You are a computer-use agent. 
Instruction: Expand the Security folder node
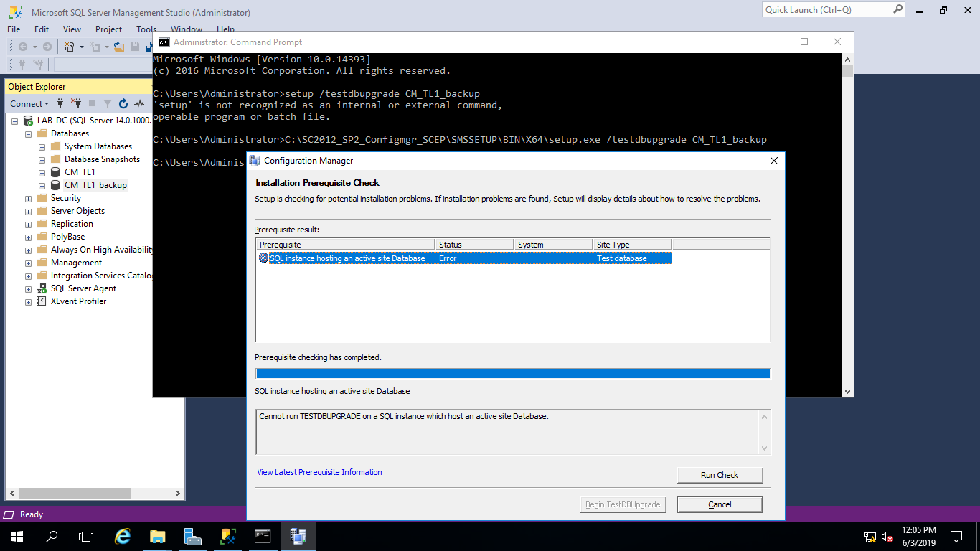tap(28, 198)
